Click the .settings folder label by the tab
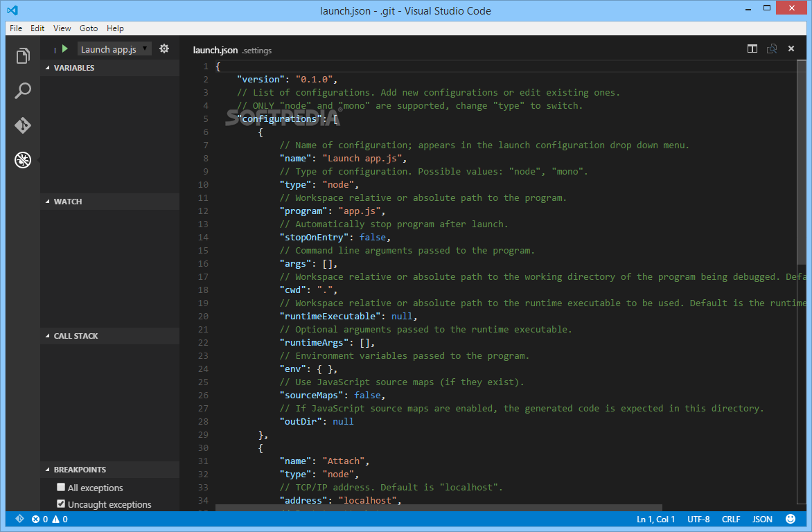This screenshot has width=812, height=532. [257, 51]
